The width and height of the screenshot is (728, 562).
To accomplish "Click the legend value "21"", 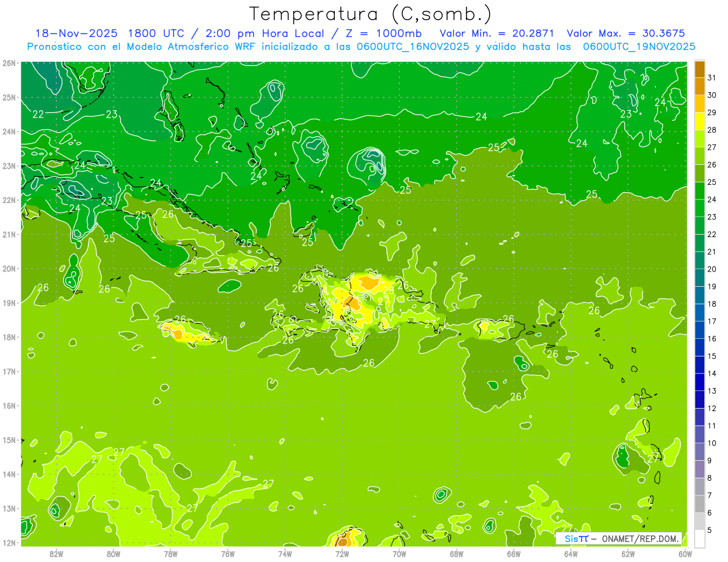I will 712,252.
